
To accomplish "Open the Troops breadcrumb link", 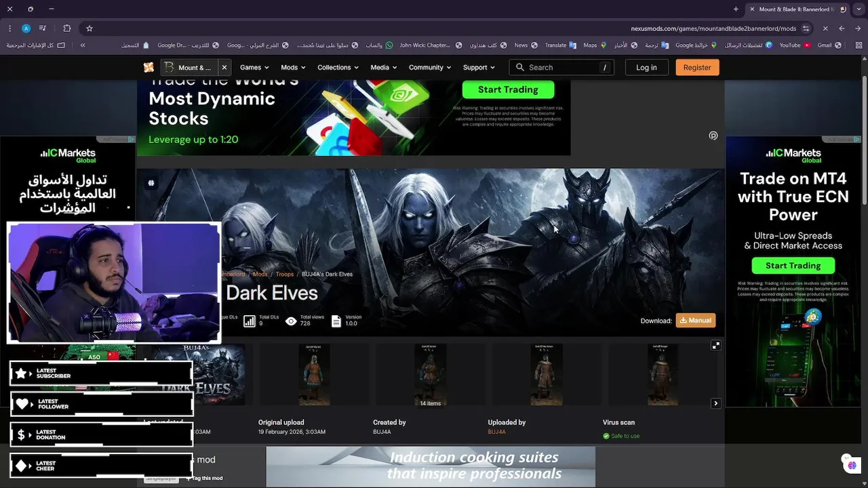I will tap(285, 274).
